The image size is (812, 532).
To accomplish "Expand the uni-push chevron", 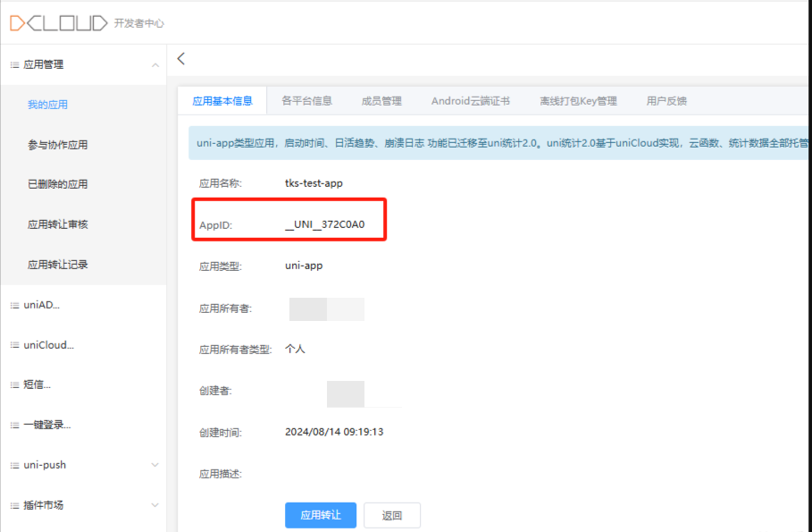I will click(155, 465).
